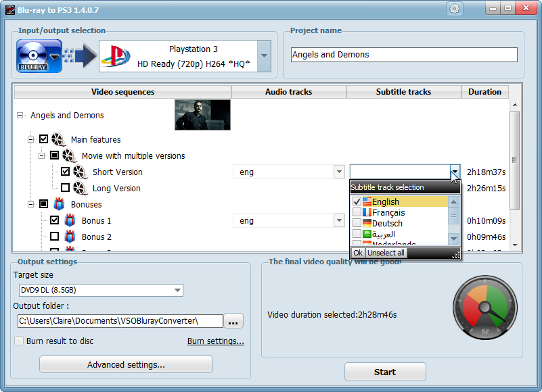Click the subtitle popup resize grip

(456, 255)
